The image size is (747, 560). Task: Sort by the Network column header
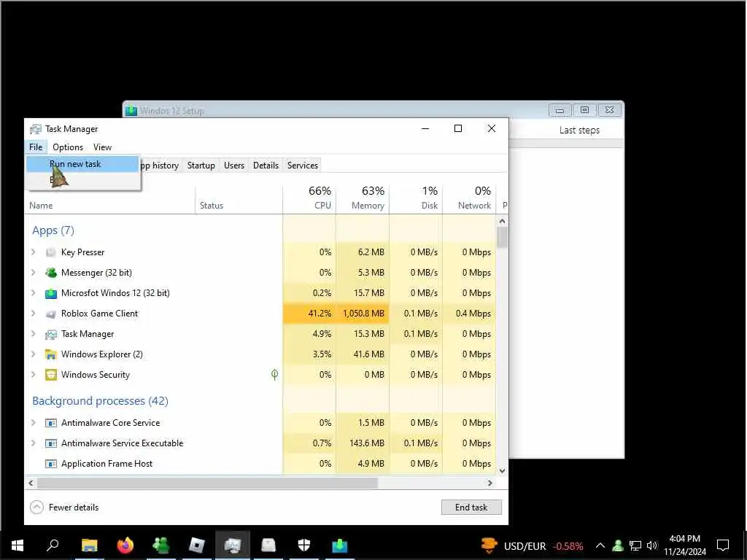click(x=469, y=198)
